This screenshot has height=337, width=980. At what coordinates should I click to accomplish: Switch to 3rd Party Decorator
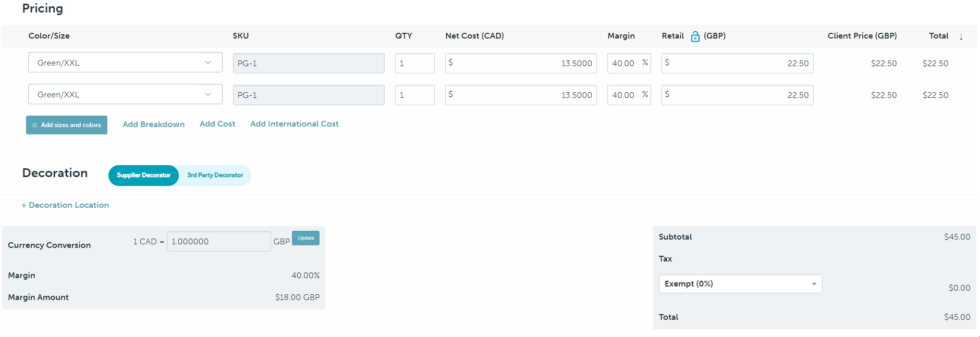(x=215, y=176)
